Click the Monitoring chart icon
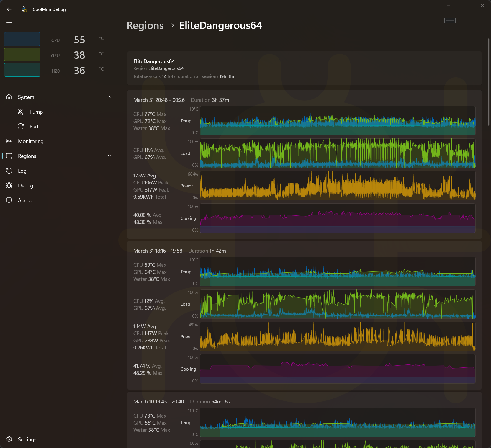Screen dimensions: 491x448 (9, 141)
